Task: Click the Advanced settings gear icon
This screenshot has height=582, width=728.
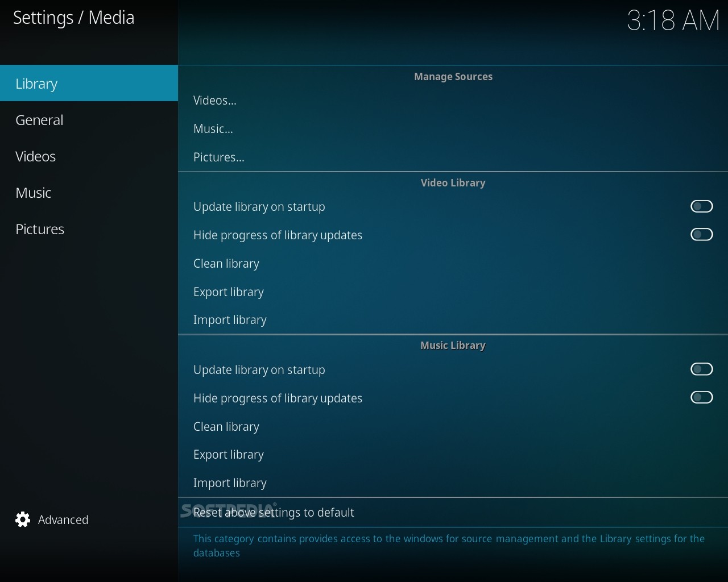Action: [23, 519]
